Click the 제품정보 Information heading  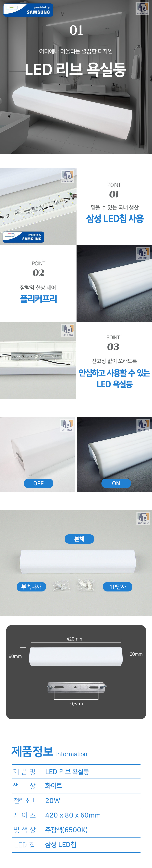coord(49,752)
